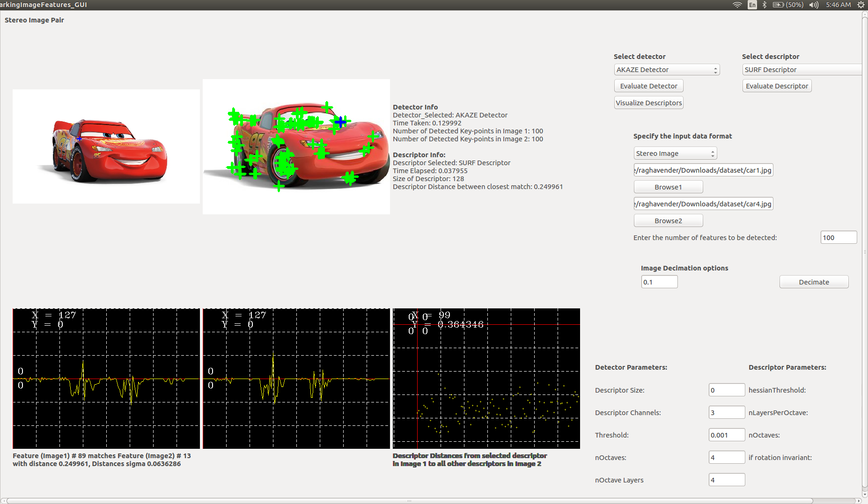Click 'Size of Descriptor: 128' text
The width and height of the screenshot is (868, 504).
point(428,179)
